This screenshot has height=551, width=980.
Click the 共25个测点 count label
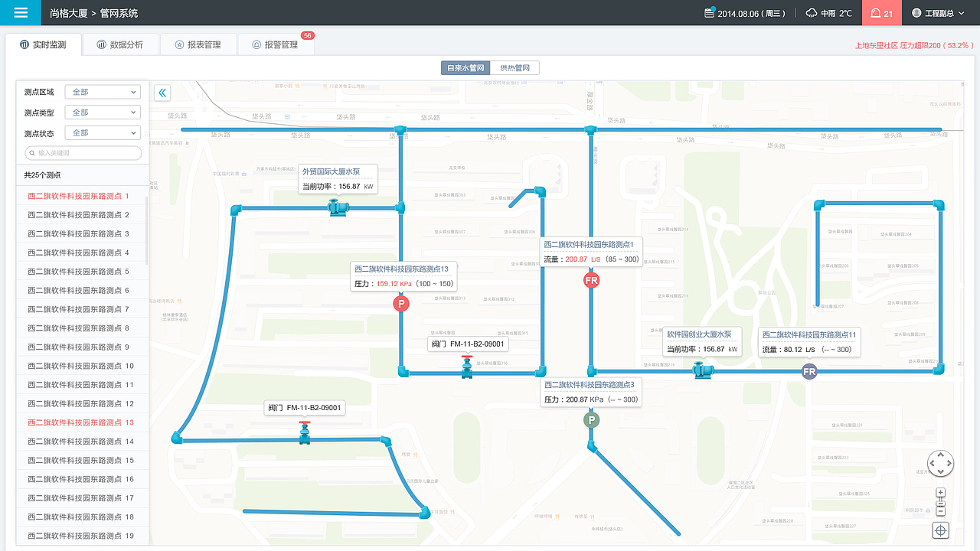tap(42, 175)
